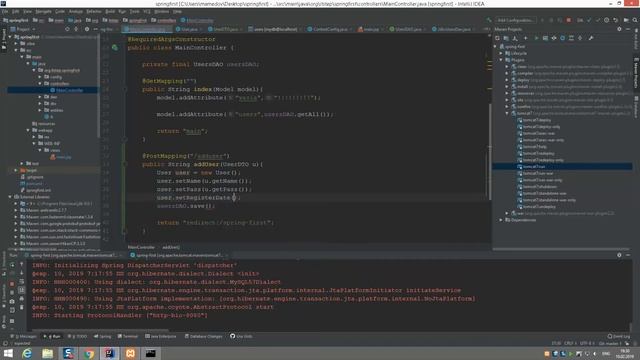Open Search Everywhere magnifier icon
Image resolution: width=640 pixels, height=360 pixels.
(635, 20)
